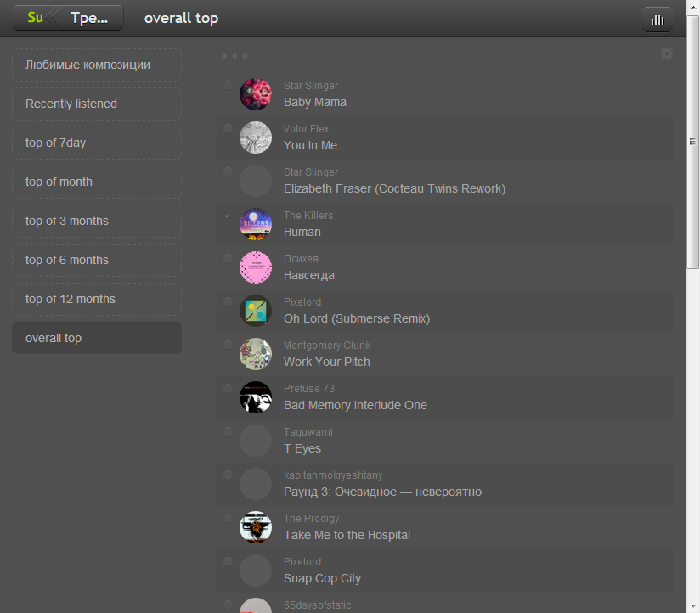Click the pink Навсегда album cover

pyautogui.click(x=256, y=267)
